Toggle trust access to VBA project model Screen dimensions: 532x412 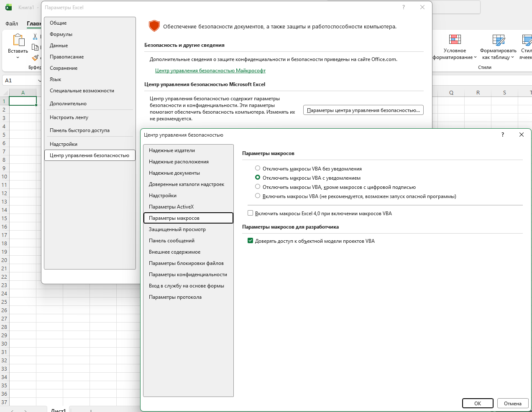click(250, 241)
